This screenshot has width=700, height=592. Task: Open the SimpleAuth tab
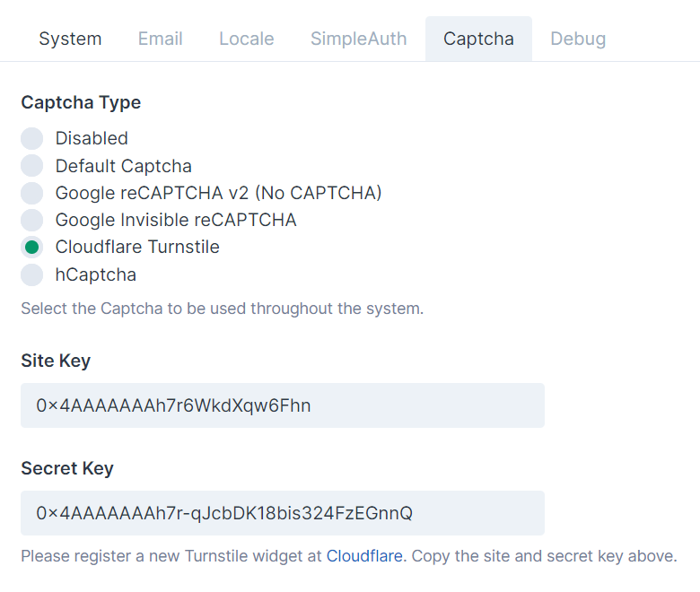(358, 39)
